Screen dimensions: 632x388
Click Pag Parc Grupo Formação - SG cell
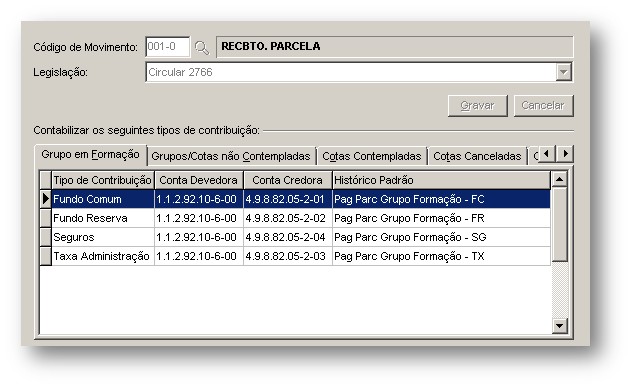pyautogui.click(x=441, y=237)
